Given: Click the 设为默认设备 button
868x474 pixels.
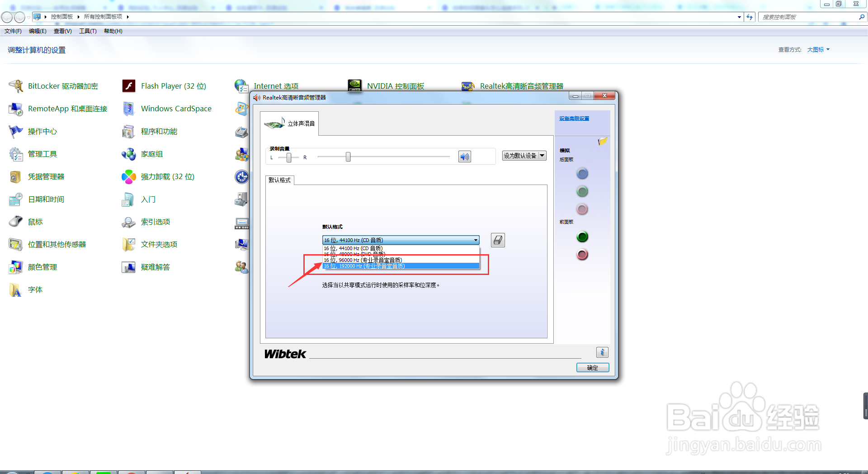Looking at the screenshot, I should 520,156.
